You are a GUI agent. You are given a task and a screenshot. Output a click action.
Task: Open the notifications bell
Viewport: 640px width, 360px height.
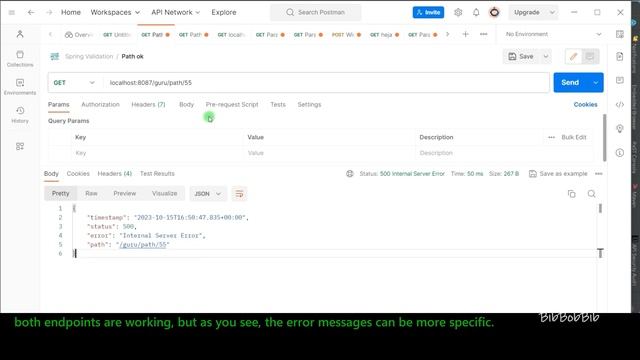tap(476, 13)
